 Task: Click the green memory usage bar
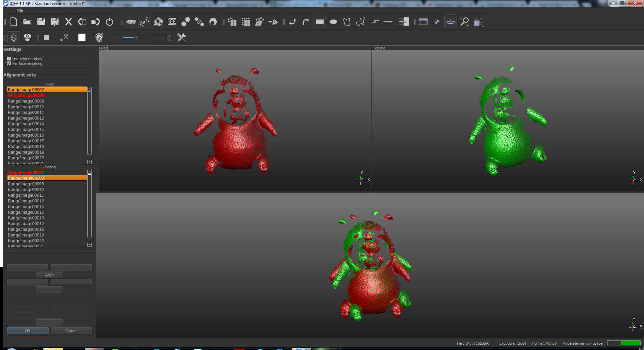click(x=630, y=343)
